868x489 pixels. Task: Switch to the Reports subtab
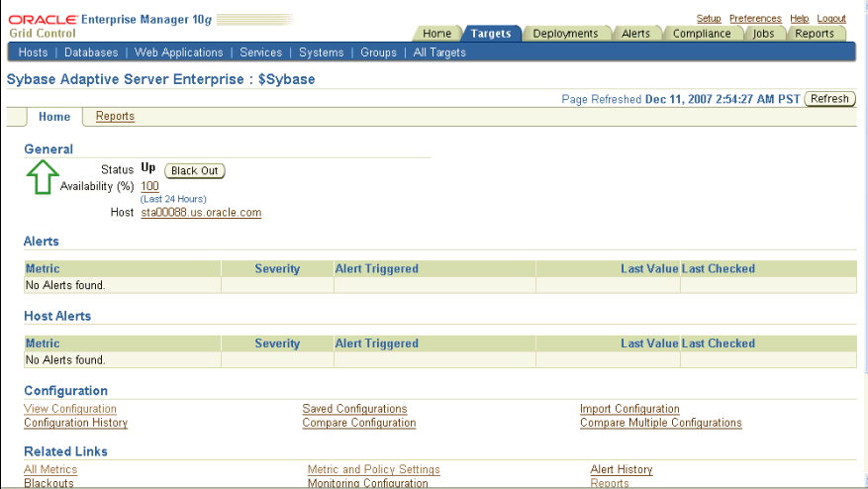pyautogui.click(x=115, y=116)
